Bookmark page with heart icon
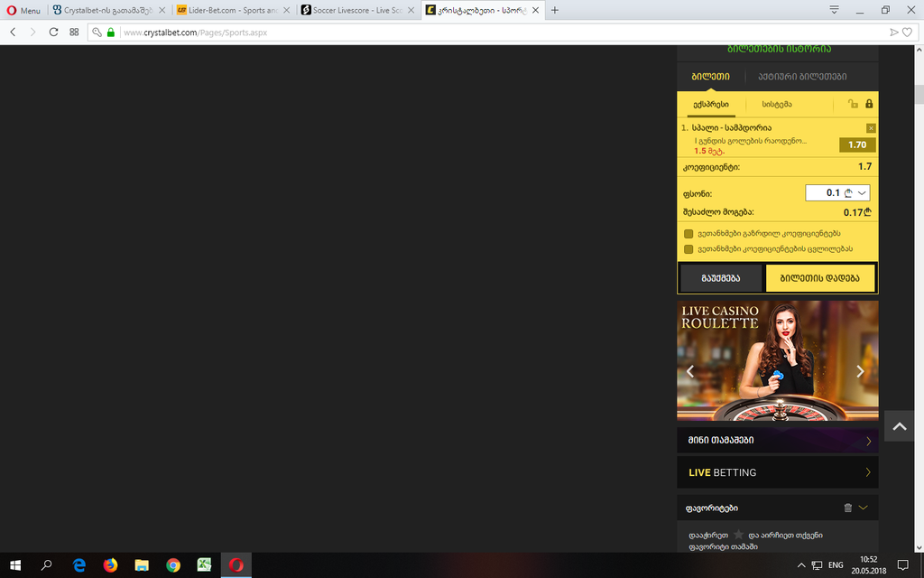Viewport: 924px width, 578px height. tap(908, 33)
